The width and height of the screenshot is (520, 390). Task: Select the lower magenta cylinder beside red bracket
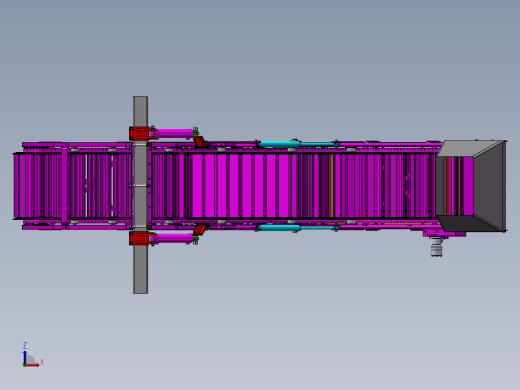(x=175, y=238)
